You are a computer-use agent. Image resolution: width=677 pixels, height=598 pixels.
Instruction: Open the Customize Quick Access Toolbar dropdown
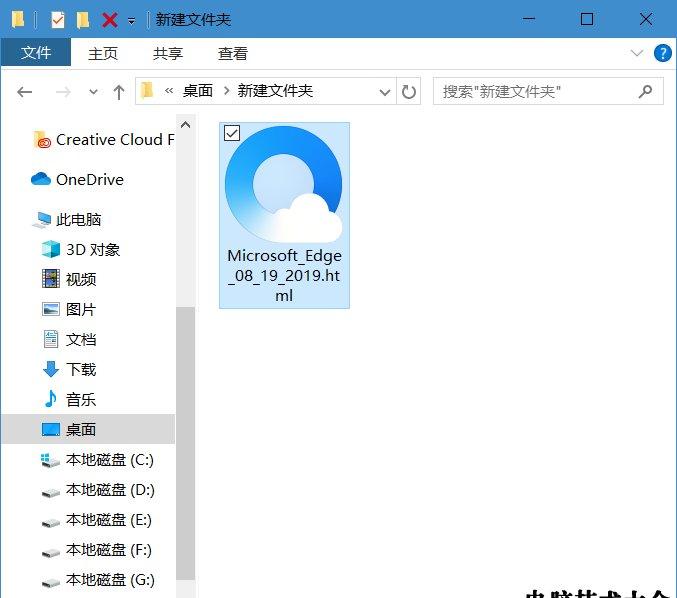click(131, 21)
